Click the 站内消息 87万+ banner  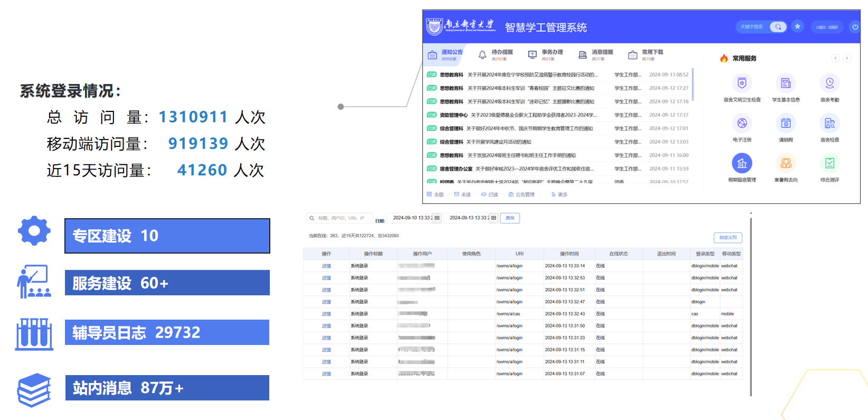click(167, 388)
